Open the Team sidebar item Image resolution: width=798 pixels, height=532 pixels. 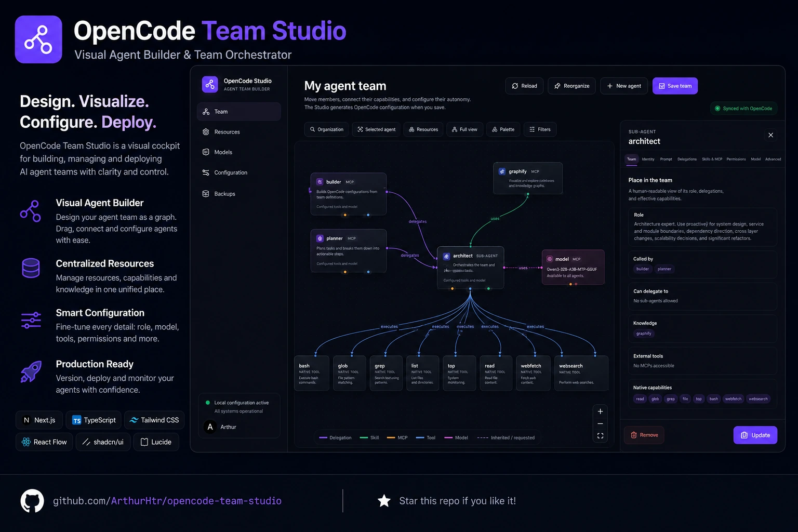(239, 112)
